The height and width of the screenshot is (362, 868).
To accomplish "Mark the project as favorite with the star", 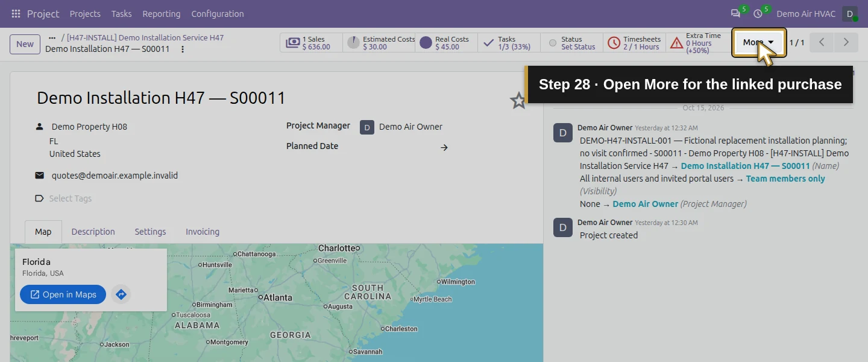I will [x=518, y=100].
